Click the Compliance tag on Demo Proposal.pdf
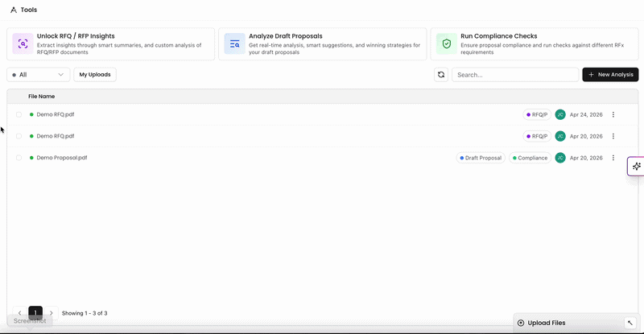The height and width of the screenshot is (334, 644). [530, 158]
